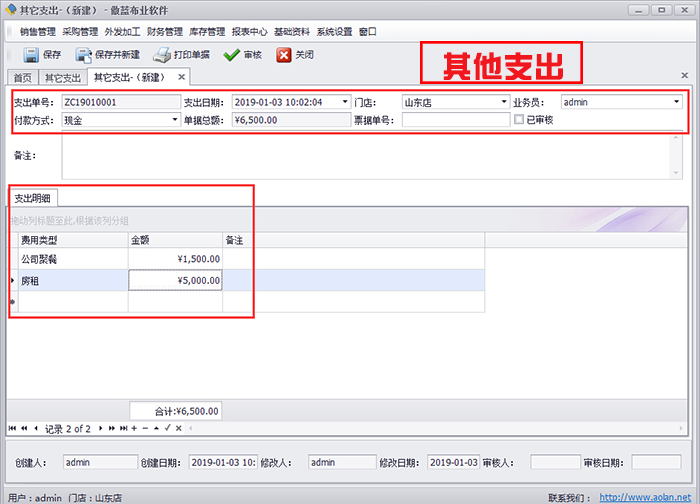This screenshot has height=504, width=700.
Task: Cancel edit with navigator X button
Action: coord(178,429)
